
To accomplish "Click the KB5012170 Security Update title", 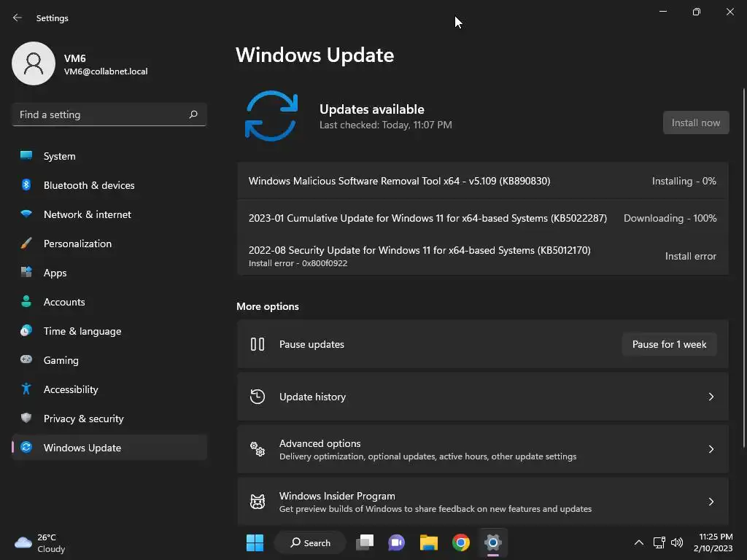I will coord(419,250).
